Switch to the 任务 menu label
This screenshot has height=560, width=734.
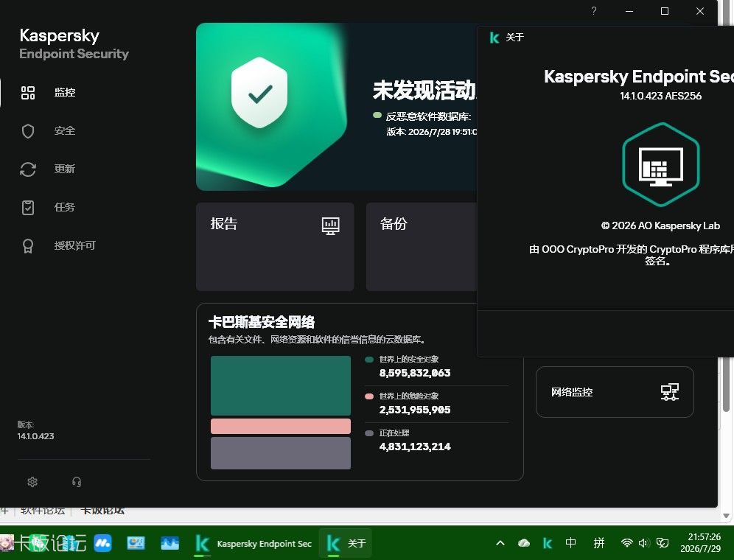(65, 207)
